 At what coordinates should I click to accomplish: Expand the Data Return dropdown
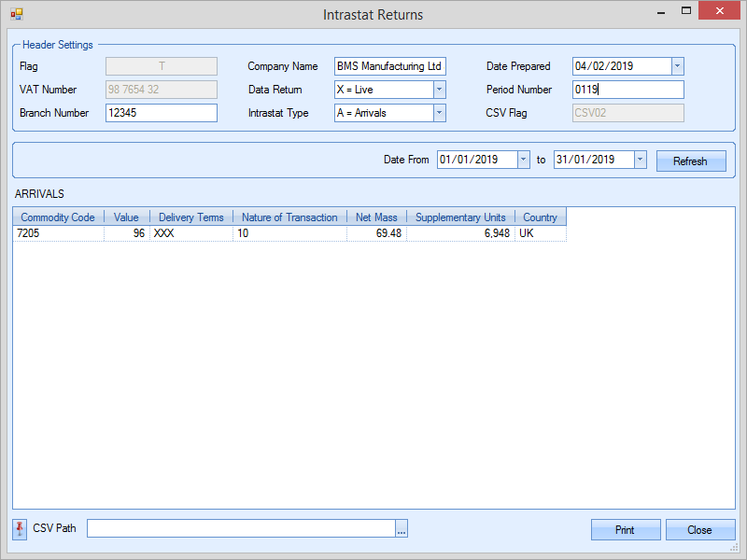439,90
